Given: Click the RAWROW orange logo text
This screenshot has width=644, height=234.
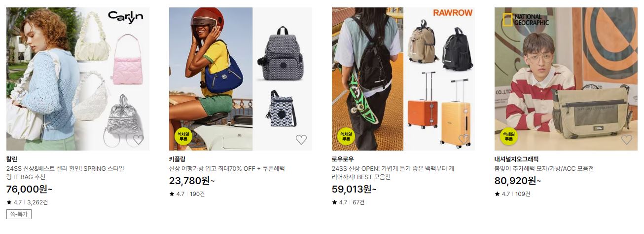Looking at the screenshot, I should (453, 13).
